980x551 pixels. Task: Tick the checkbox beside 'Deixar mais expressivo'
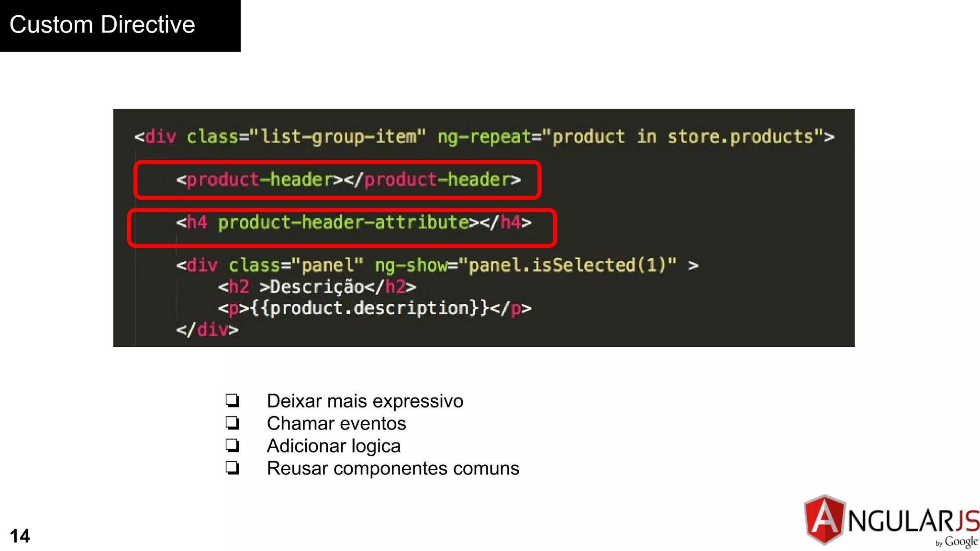233,400
